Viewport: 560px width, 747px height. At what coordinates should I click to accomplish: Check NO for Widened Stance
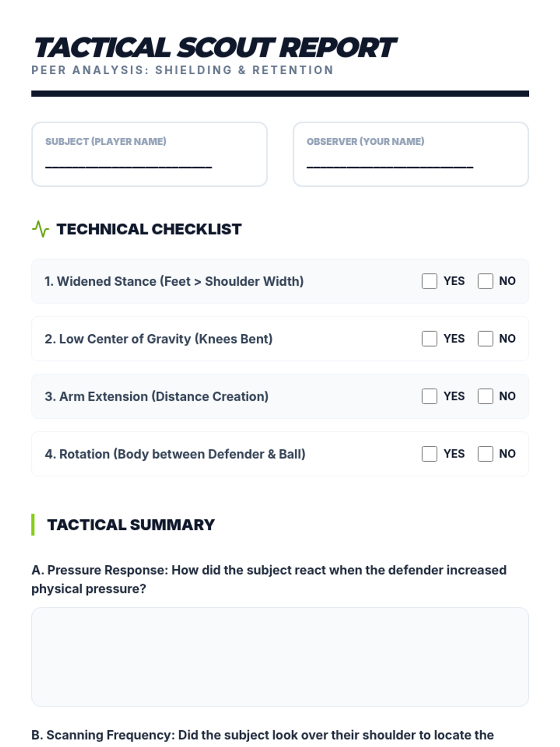(485, 281)
